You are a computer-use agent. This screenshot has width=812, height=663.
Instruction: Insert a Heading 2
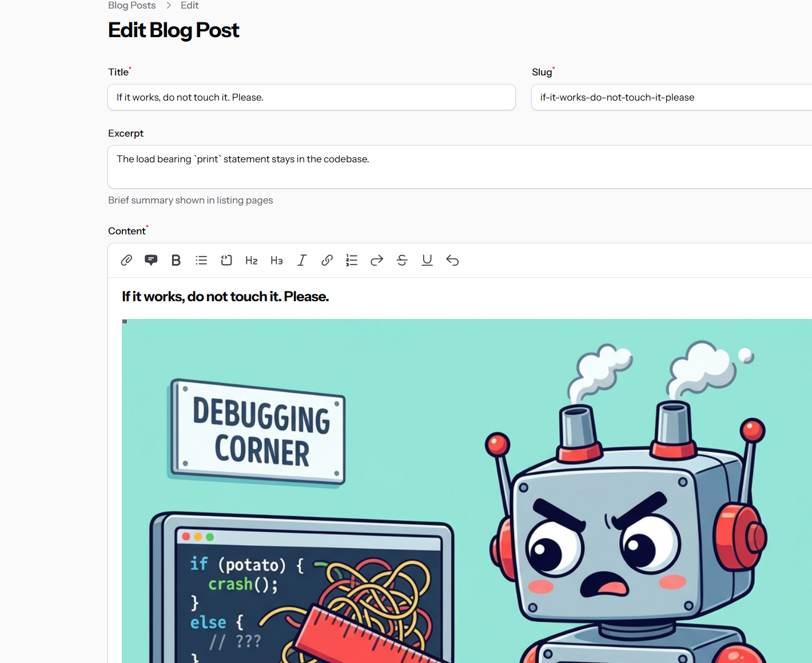pyautogui.click(x=251, y=260)
